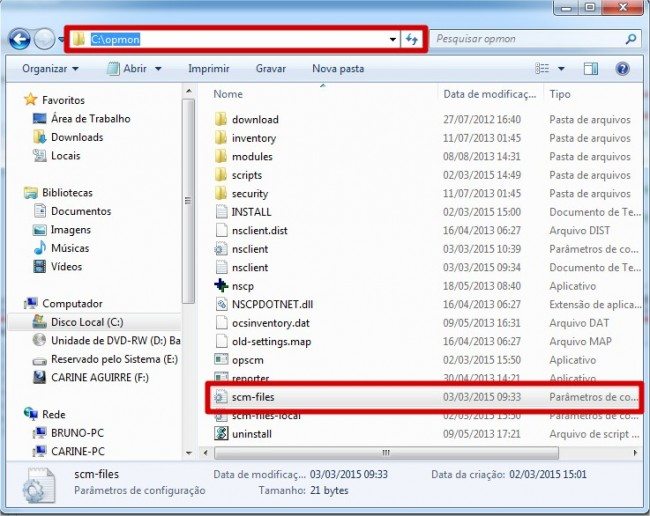Click the back navigation arrow button
Viewport: 650px width, 516px height.
pyautogui.click(x=19, y=39)
